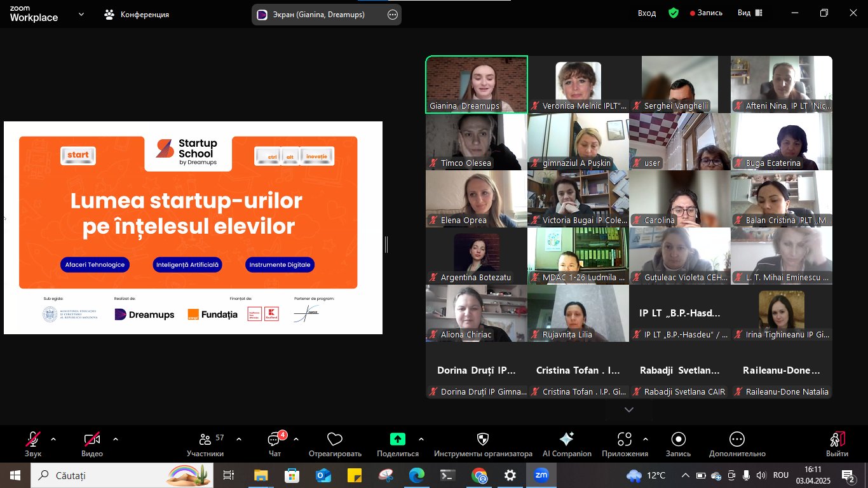This screenshot has height=488, width=868.
Task: Select Buga Ecaterina video tile
Action: 782,142
